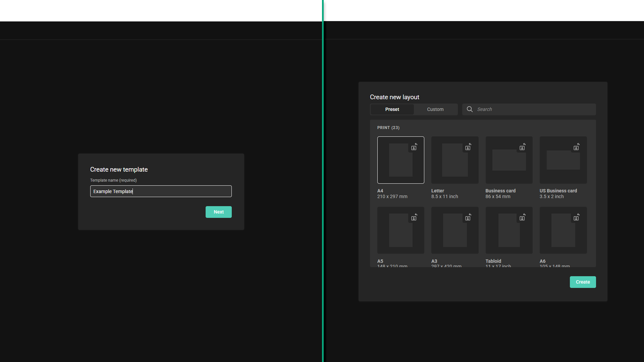644x362 pixels.
Task: Click the '86 x 54 mm' size text
Action: click(498, 197)
